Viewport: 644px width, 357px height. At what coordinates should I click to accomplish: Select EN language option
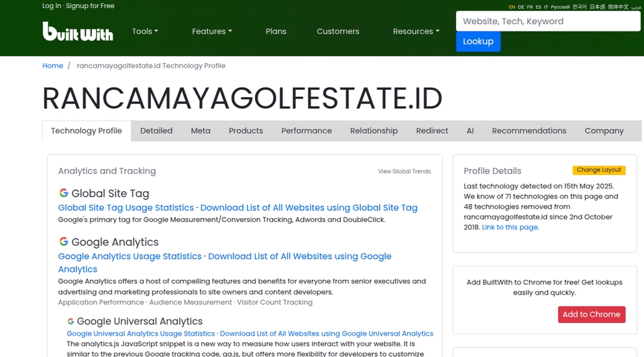pos(512,7)
